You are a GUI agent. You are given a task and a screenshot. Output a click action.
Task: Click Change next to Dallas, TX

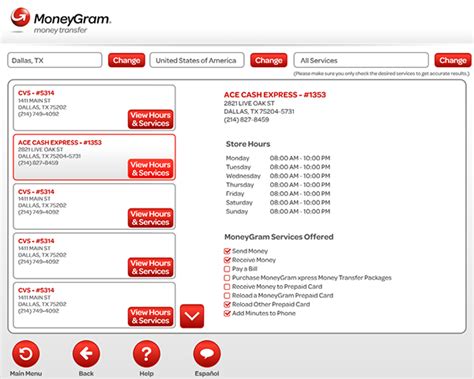(x=126, y=60)
